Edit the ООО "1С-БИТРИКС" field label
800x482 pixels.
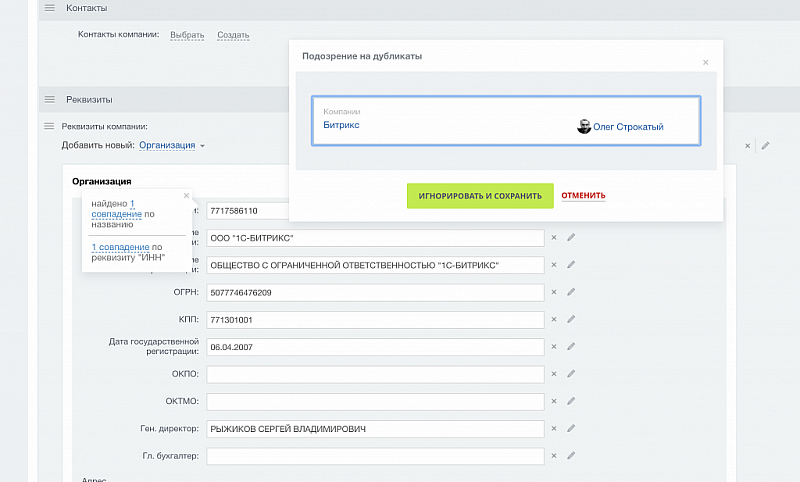(571, 237)
